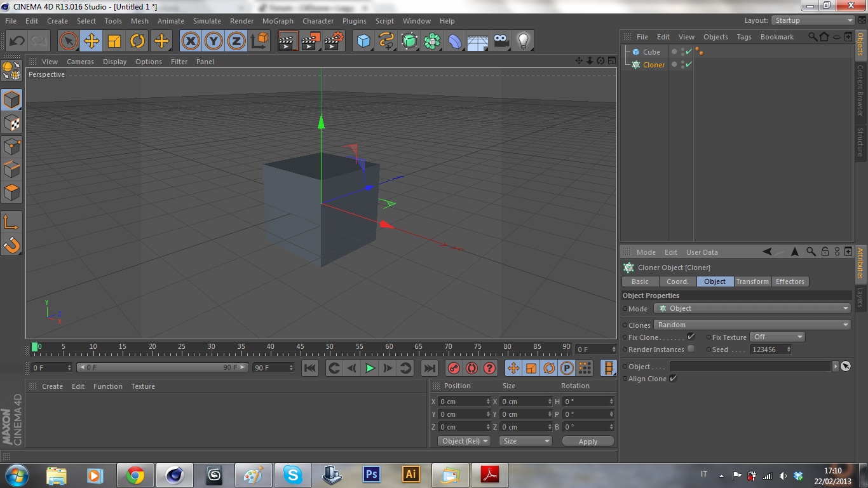
Task: Select the Move tool in the toolbar
Action: (x=92, y=41)
